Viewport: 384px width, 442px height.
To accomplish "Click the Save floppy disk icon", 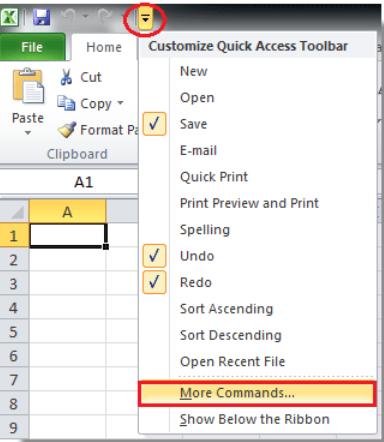I will [42, 17].
